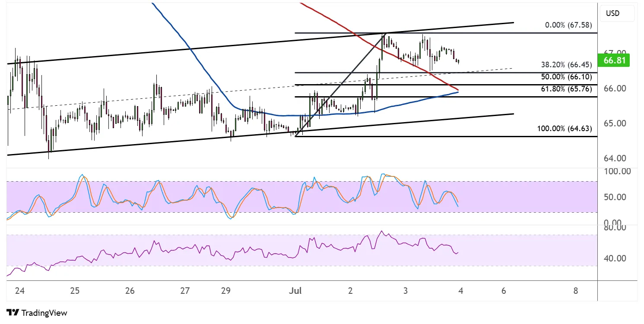The image size is (644, 324).
Task: Click the 2 date label on time axis
Action: pos(350,291)
